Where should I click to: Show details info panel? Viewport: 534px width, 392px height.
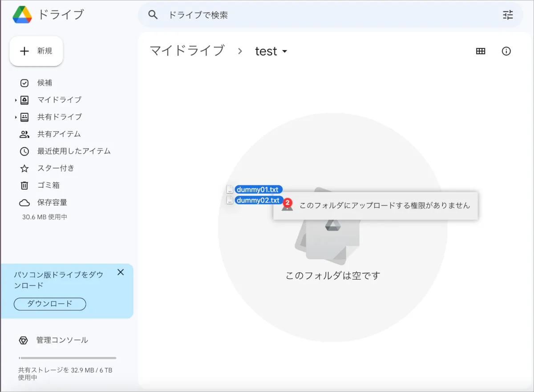(x=506, y=51)
